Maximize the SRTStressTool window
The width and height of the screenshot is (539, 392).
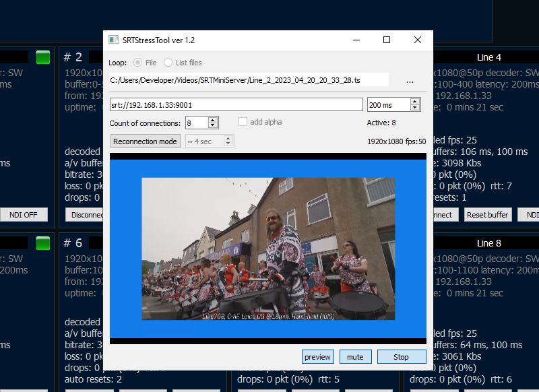[387, 40]
